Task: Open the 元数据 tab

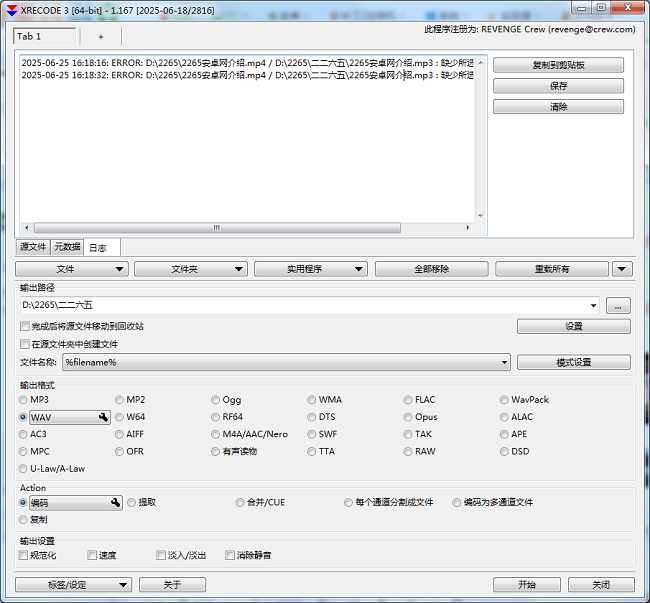Action: [x=67, y=247]
